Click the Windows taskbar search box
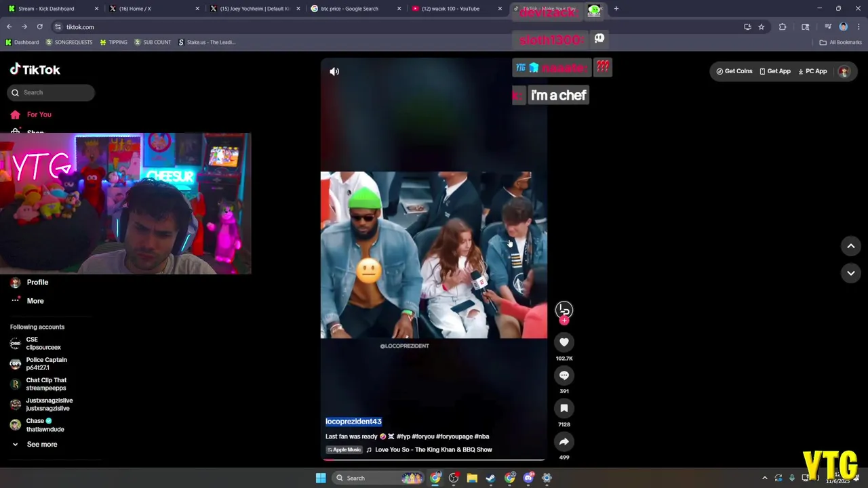This screenshot has width=868, height=488. point(377,479)
